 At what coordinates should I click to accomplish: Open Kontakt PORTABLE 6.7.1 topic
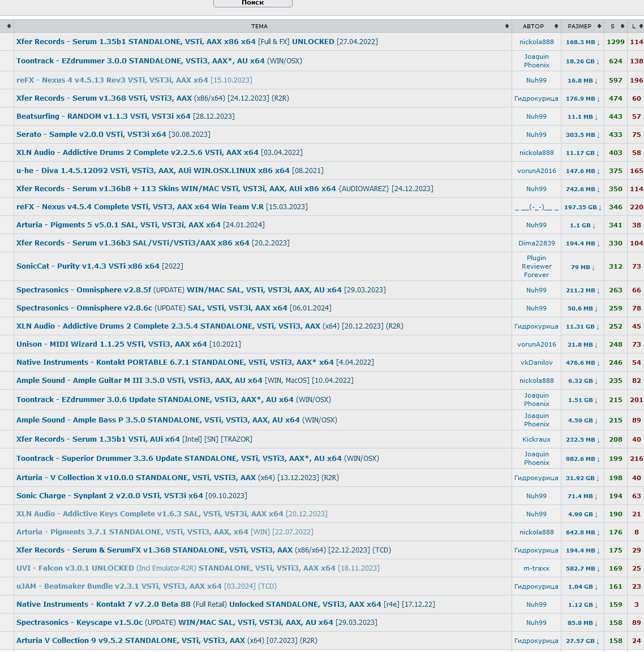(x=195, y=362)
